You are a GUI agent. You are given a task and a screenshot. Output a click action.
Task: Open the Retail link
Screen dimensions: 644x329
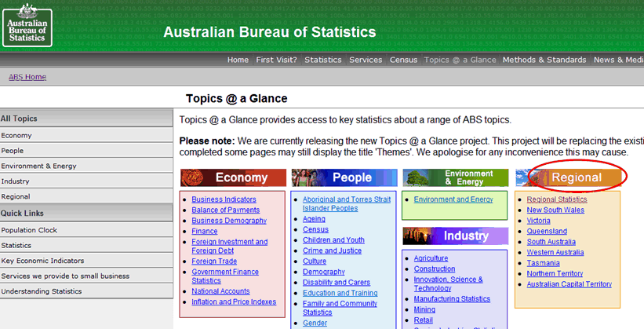tap(424, 320)
